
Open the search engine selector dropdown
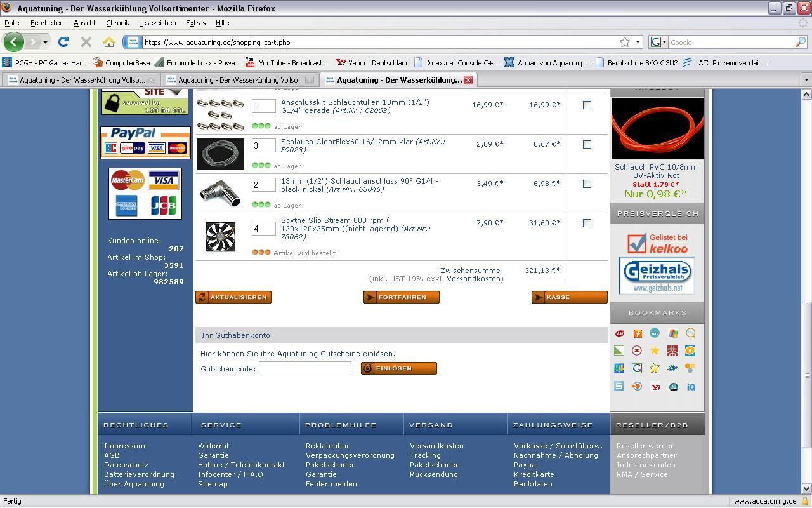664,42
